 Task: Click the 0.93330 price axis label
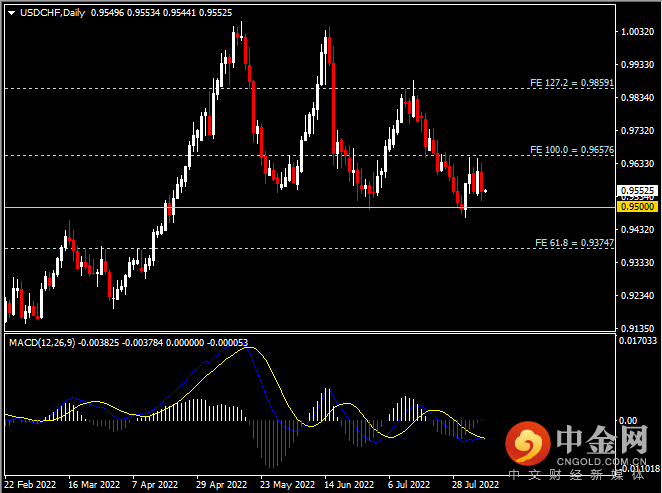click(x=637, y=263)
